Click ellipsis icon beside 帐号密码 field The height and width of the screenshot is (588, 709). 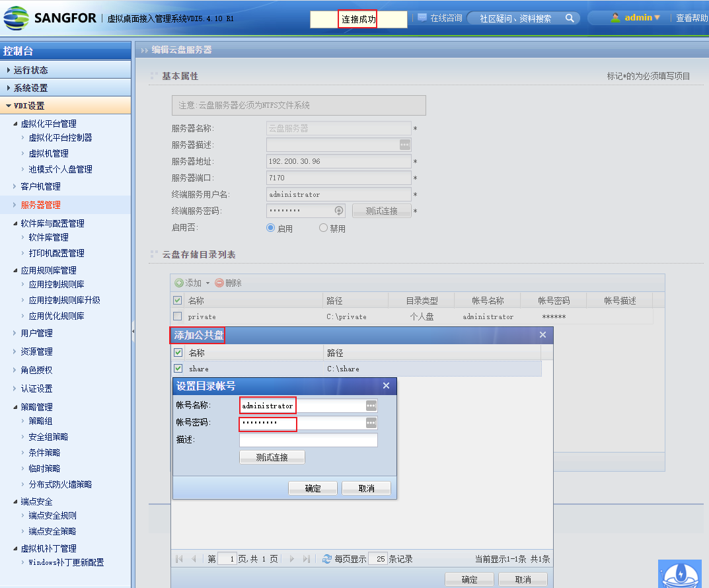(x=371, y=423)
